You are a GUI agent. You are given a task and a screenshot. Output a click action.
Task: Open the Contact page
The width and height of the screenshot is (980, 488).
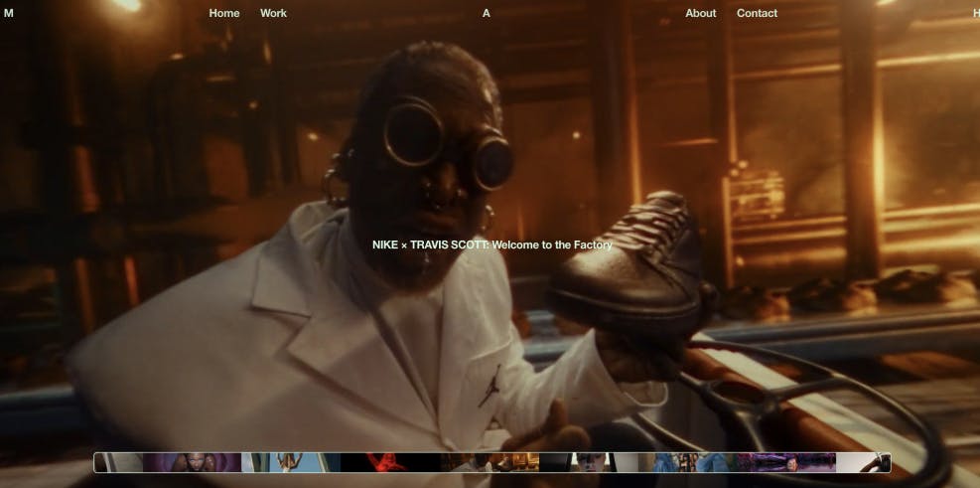(x=757, y=13)
